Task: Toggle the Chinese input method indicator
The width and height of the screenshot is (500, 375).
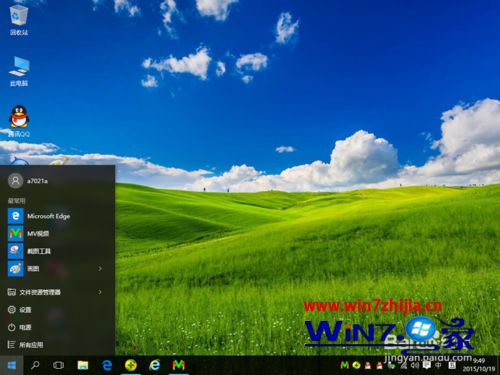Action: 439,365
